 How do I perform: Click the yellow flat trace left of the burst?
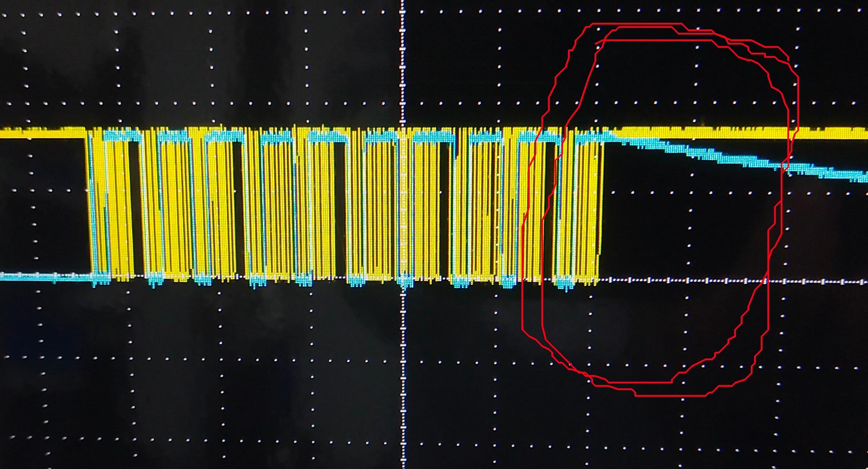pyautogui.click(x=42, y=133)
